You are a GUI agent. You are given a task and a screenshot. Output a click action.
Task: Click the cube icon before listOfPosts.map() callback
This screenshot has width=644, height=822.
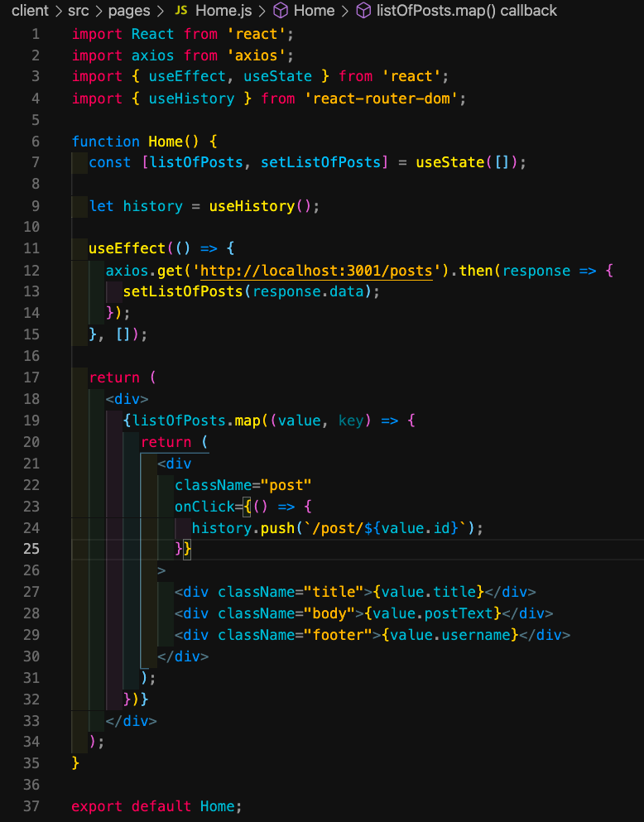363,11
